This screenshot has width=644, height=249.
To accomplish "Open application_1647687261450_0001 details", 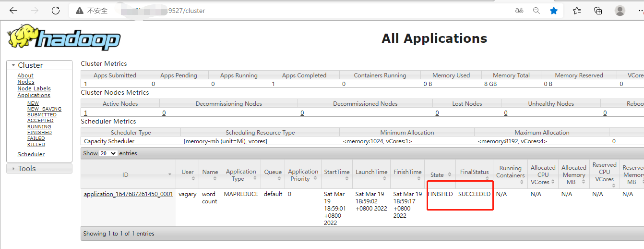I will [x=128, y=194].
